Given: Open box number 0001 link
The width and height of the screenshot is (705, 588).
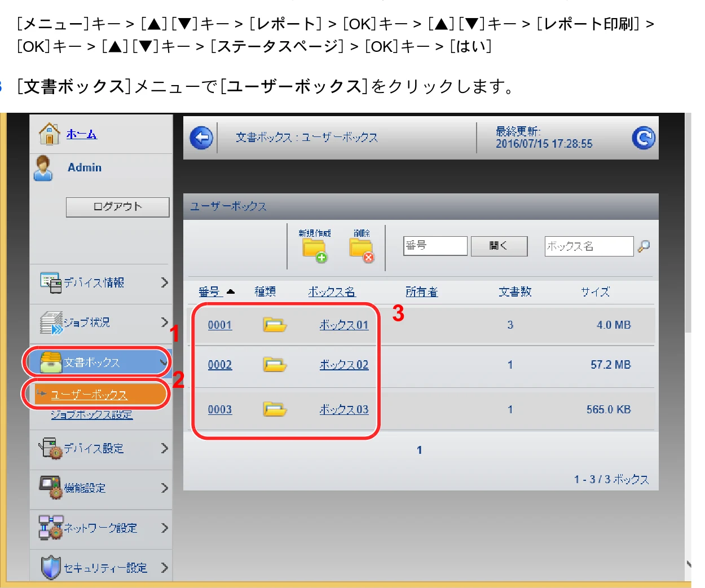Looking at the screenshot, I should point(220,325).
